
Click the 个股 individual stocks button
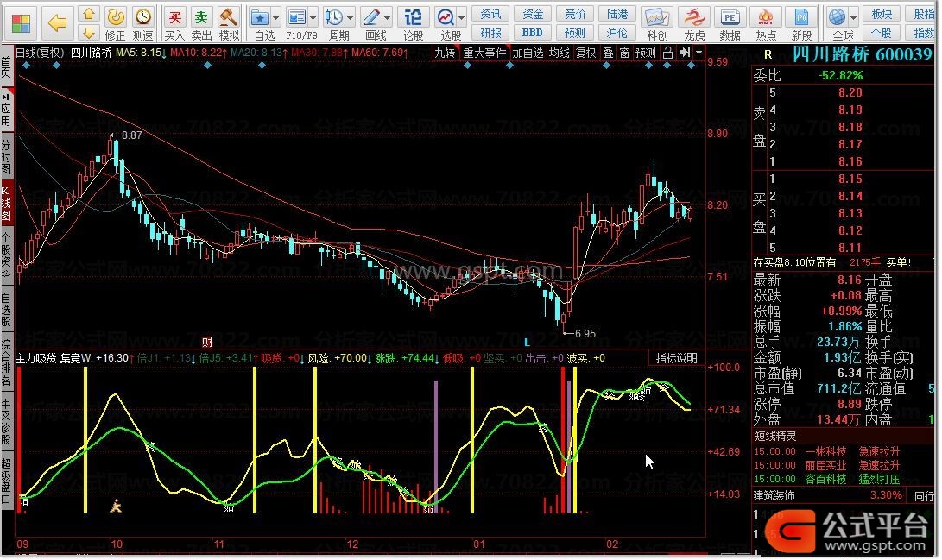point(882,33)
